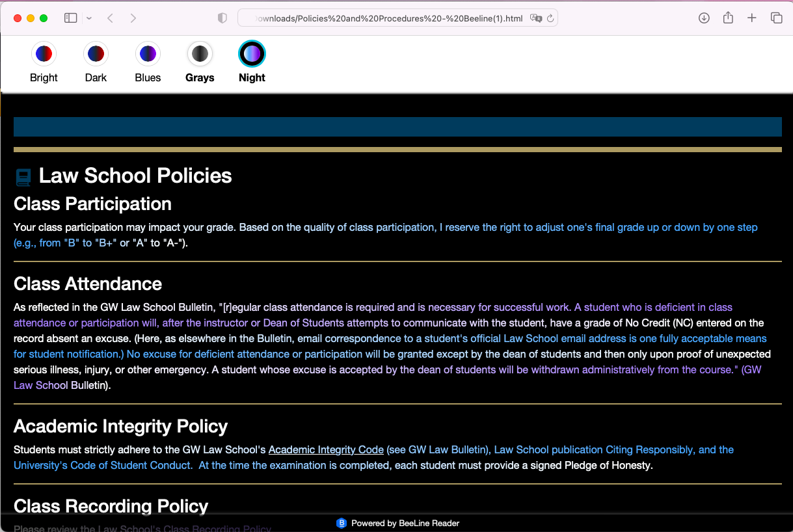Enter full screen with the green button
Image resolution: width=793 pixels, height=532 pixels.
click(x=44, y=18)
